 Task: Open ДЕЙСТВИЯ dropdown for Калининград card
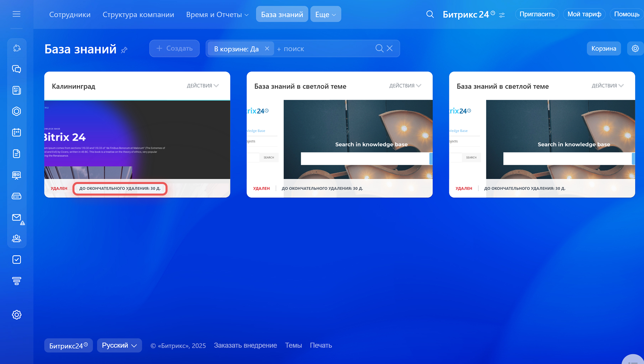(203, 86)
